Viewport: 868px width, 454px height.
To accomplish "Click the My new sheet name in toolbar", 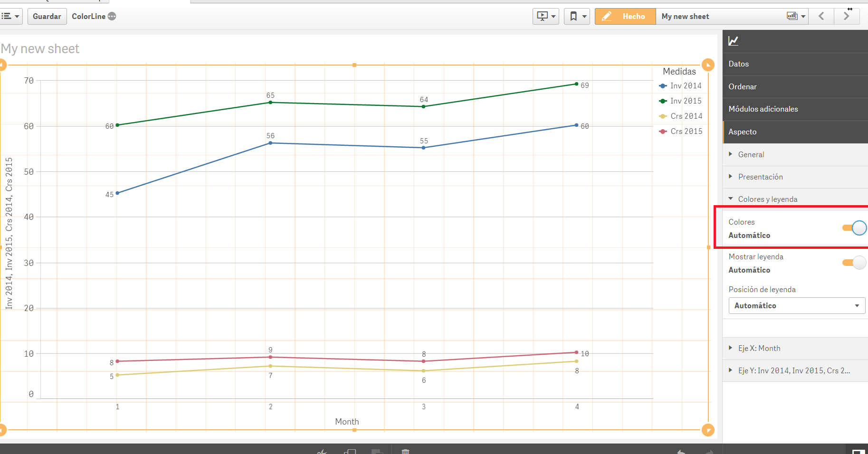I will pos(685,16).
